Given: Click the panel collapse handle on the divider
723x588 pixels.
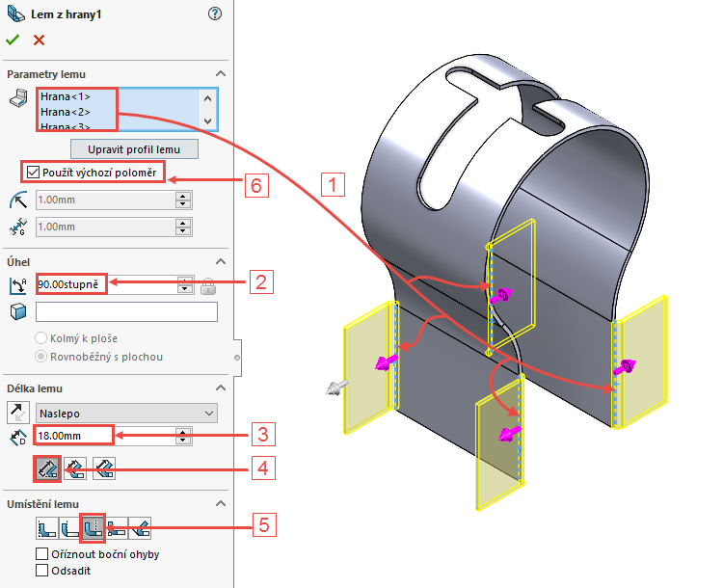Looking at the screenshot, I should 237,358.
